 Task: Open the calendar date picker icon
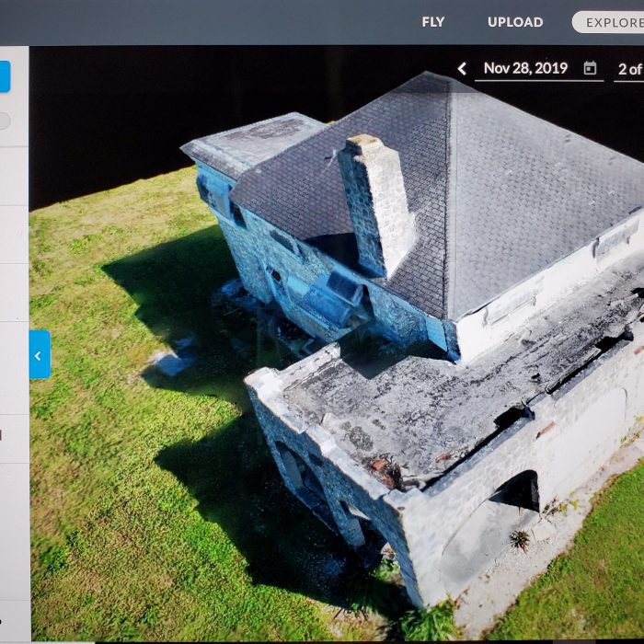click(x=590, y=69)
